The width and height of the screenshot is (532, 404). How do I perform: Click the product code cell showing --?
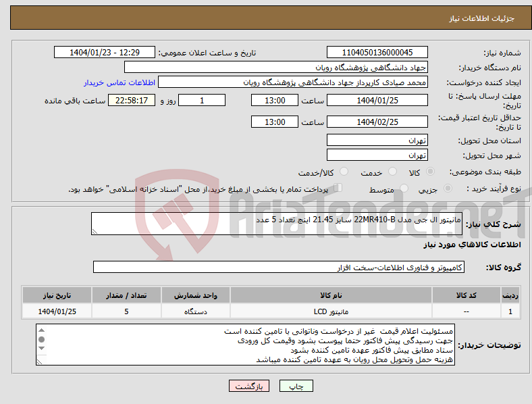click(467, 311)
